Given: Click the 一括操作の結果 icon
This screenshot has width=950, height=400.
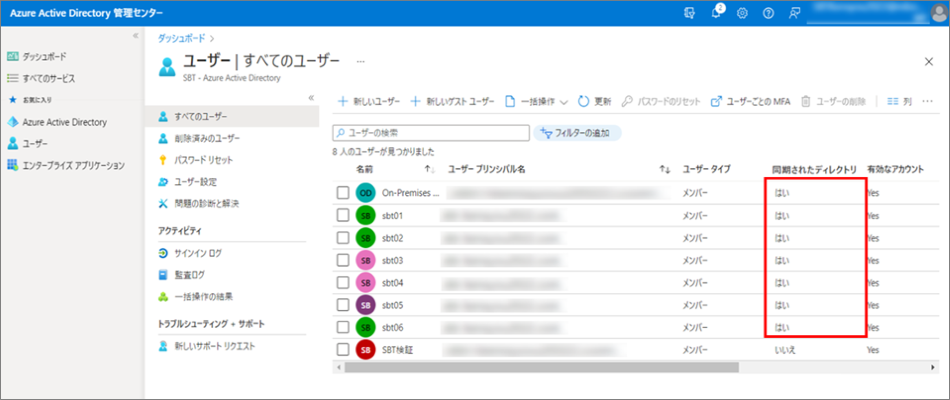Looking at the screenshot, I should click(162, 297).
